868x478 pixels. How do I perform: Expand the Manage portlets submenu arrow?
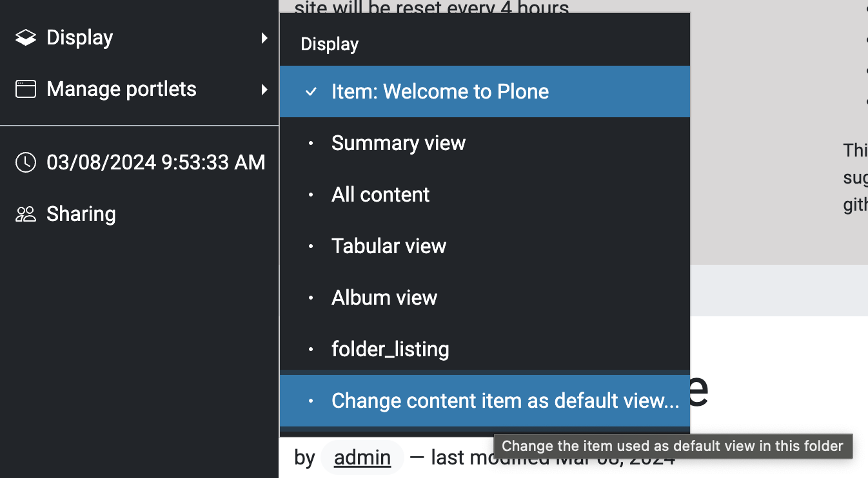point(264,89)
